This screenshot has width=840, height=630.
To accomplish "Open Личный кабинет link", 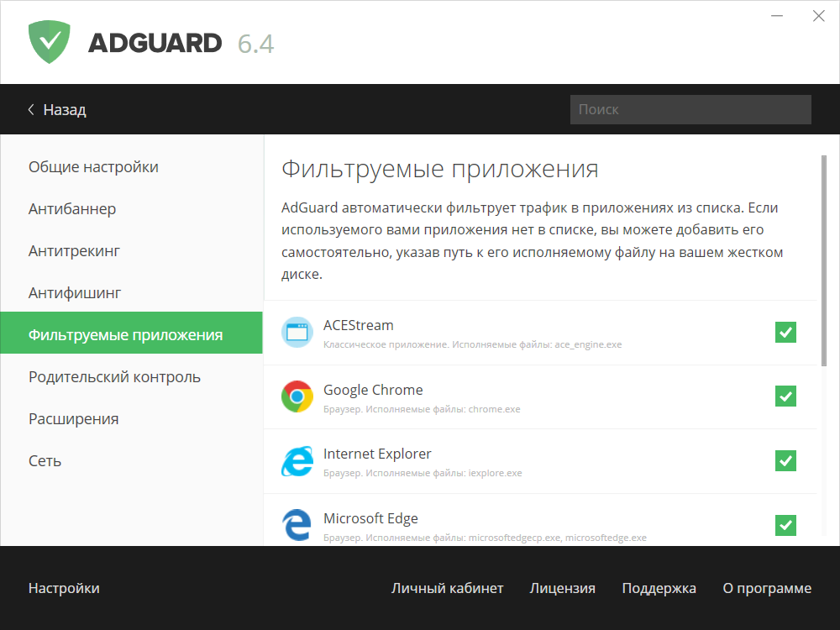I will 448,588.
